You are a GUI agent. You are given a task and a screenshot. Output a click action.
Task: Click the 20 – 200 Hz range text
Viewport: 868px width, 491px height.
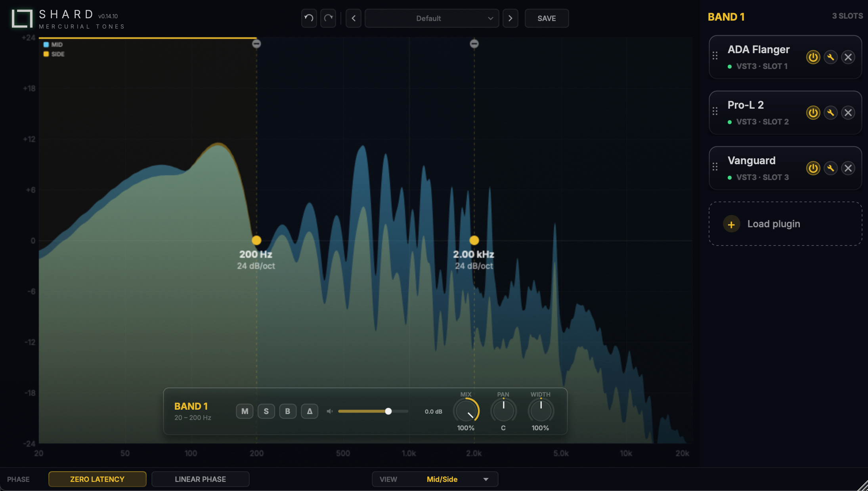pos(193,418)
